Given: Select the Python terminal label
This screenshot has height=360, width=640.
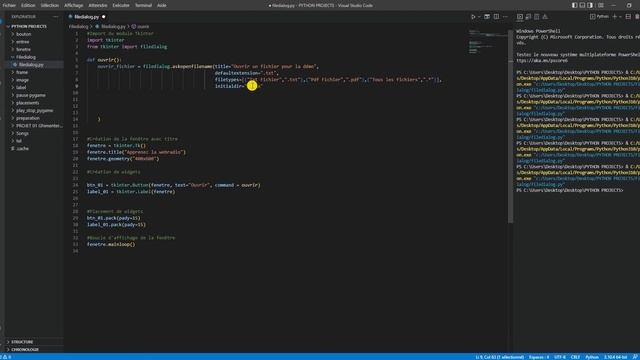Looking at the screenshot, I should (599, 17).
